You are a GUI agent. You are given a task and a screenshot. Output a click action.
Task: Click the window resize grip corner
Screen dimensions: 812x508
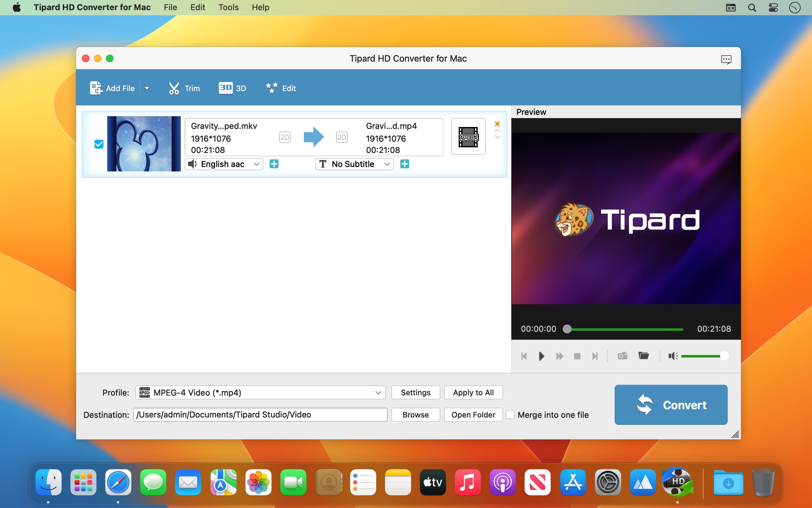tap(735, 434)
